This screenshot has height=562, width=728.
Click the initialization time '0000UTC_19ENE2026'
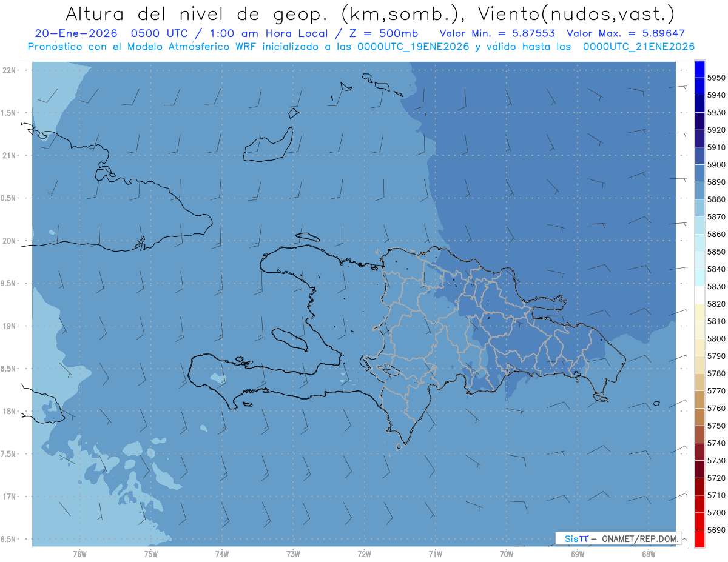click(x=414, y=47)
